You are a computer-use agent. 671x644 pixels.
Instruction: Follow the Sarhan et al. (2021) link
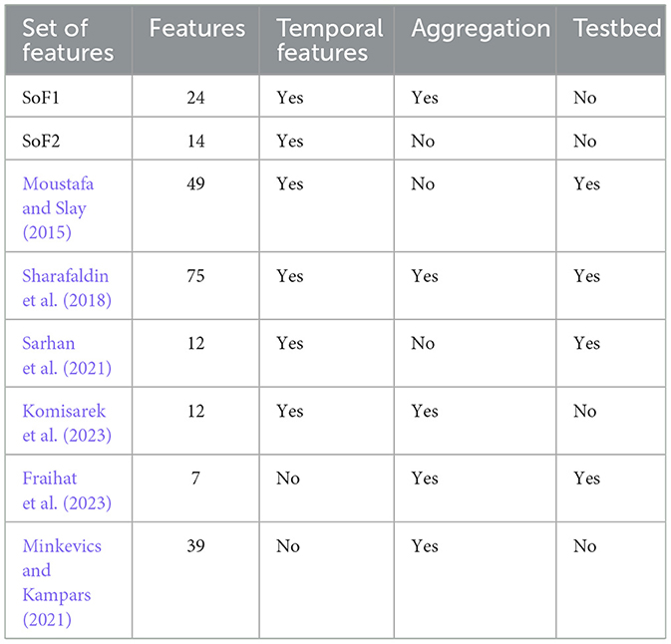[x=61, y=355]
